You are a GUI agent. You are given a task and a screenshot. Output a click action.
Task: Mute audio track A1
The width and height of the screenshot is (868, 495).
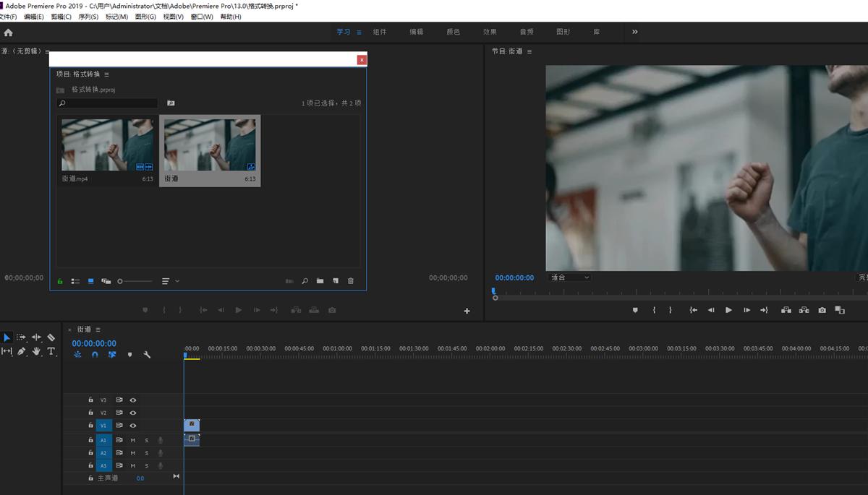pyautogui.click(x=133, y=440)
